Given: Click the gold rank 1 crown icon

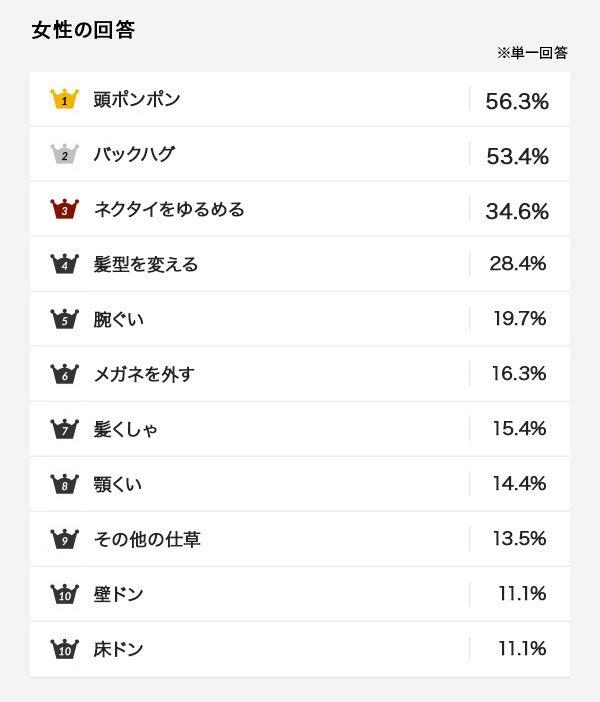Looking at the screenshot, I should pyautogui.click(x=64, y=99).
